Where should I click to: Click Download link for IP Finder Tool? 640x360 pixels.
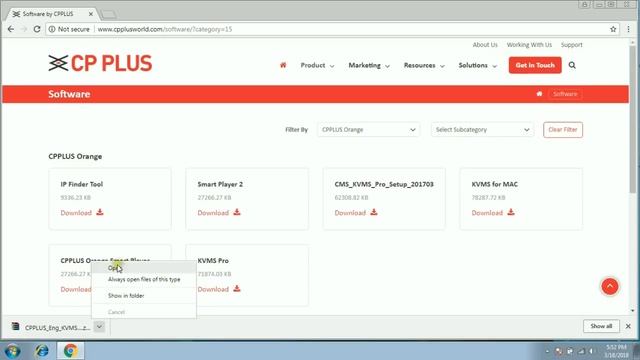tap(76, 213)
